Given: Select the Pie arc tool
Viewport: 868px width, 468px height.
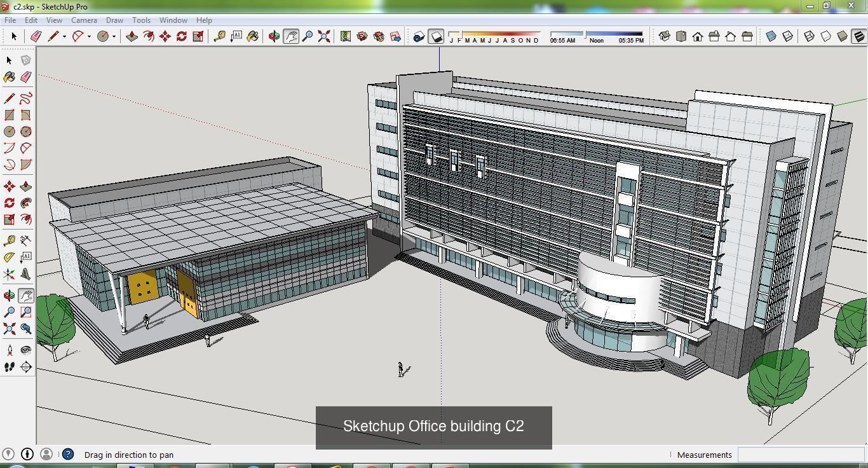Looking at the screenshot, I should click(25, 165).
